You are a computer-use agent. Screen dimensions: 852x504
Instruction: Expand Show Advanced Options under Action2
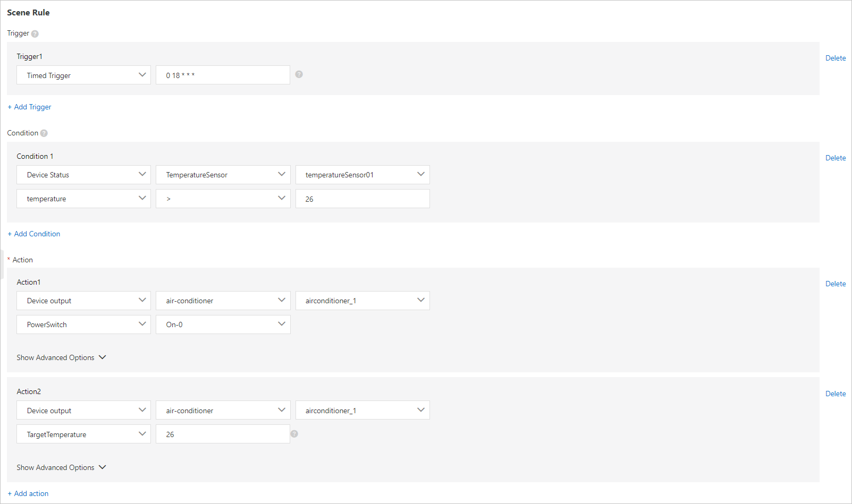tap(61, 467)
